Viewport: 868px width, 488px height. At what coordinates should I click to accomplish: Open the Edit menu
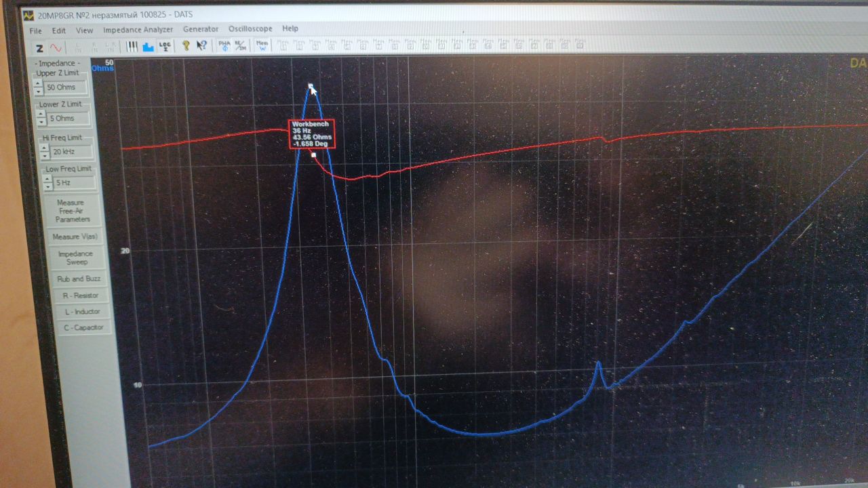pyautogui.click(x=59, y=30)
